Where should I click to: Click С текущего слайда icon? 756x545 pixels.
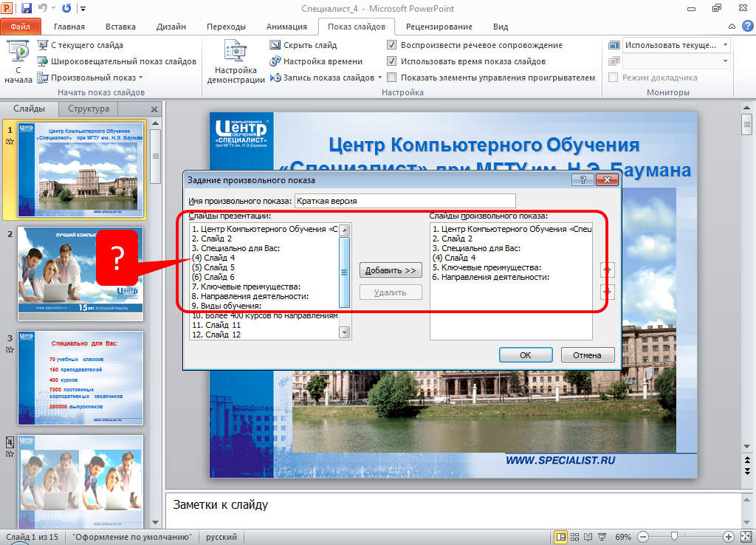(x=42, y=45)
